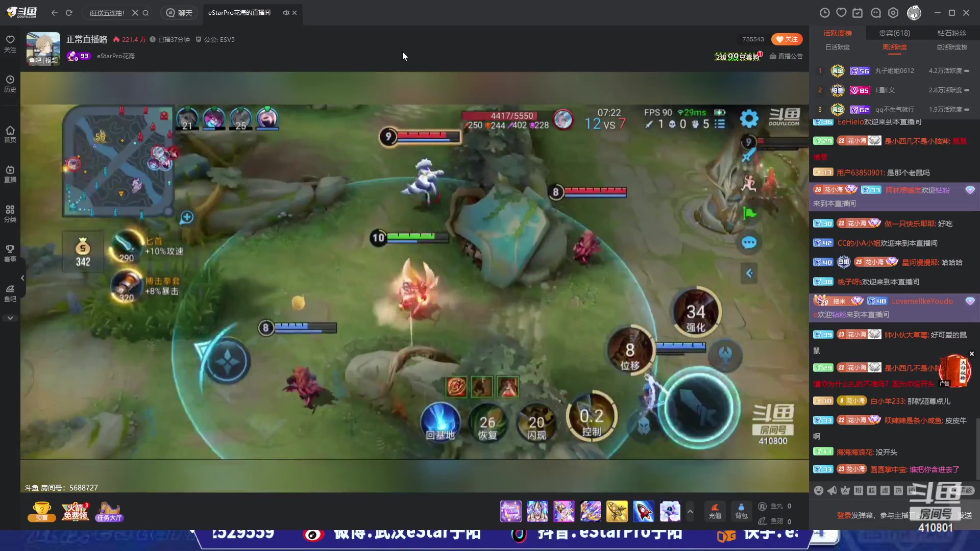The image size is (980, 551).
Task: Go back with the left arrow icon
Action: point(55,13)
